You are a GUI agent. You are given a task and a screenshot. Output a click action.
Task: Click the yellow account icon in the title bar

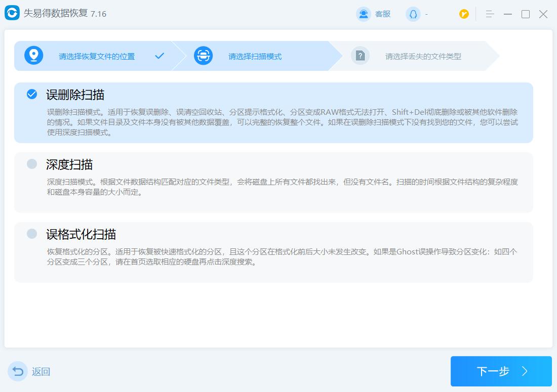tap(464, 14)
